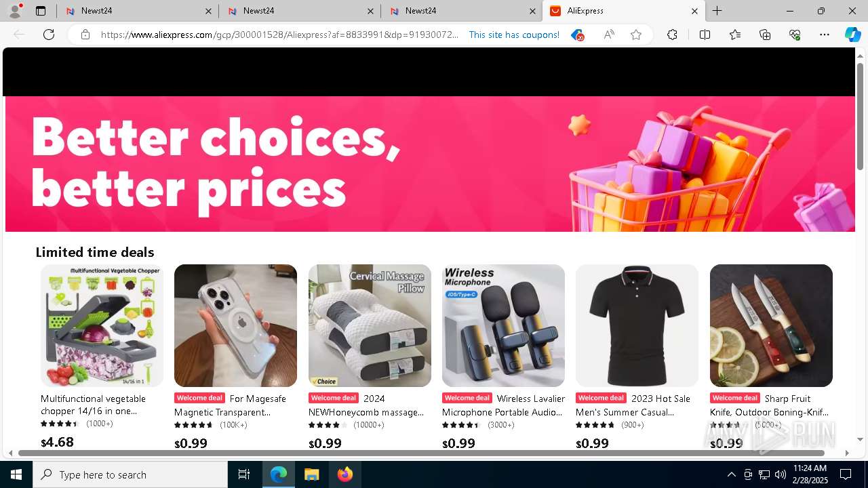Click 'This site has coupons!' link
The width and height of the screenshot is (868, 488).
coord(514,35)
